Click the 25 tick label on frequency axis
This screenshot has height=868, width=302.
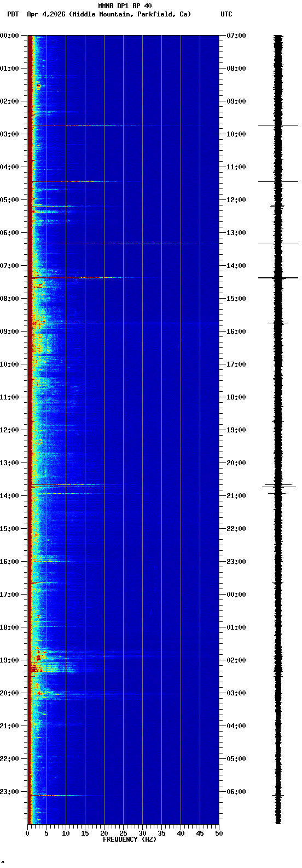point(123,833)
